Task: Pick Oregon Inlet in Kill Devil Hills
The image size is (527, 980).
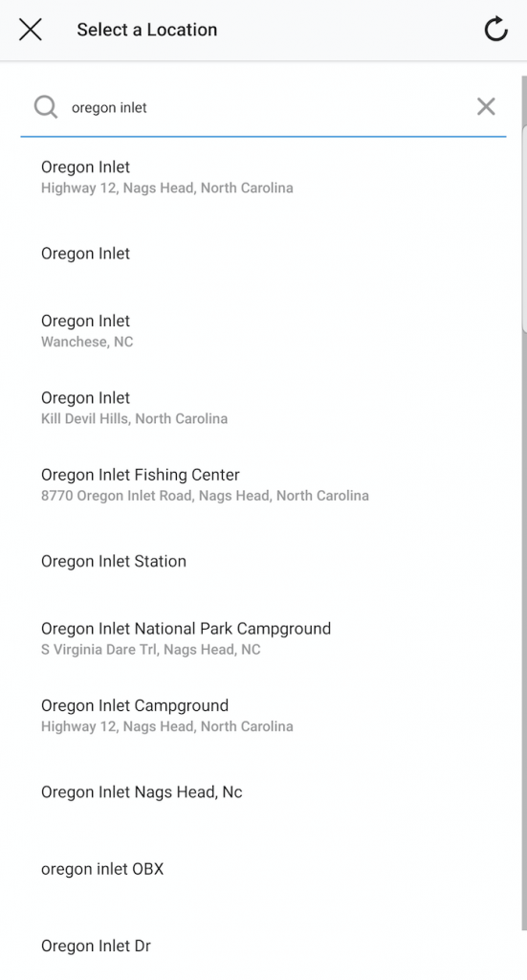Action: [262, 408]
